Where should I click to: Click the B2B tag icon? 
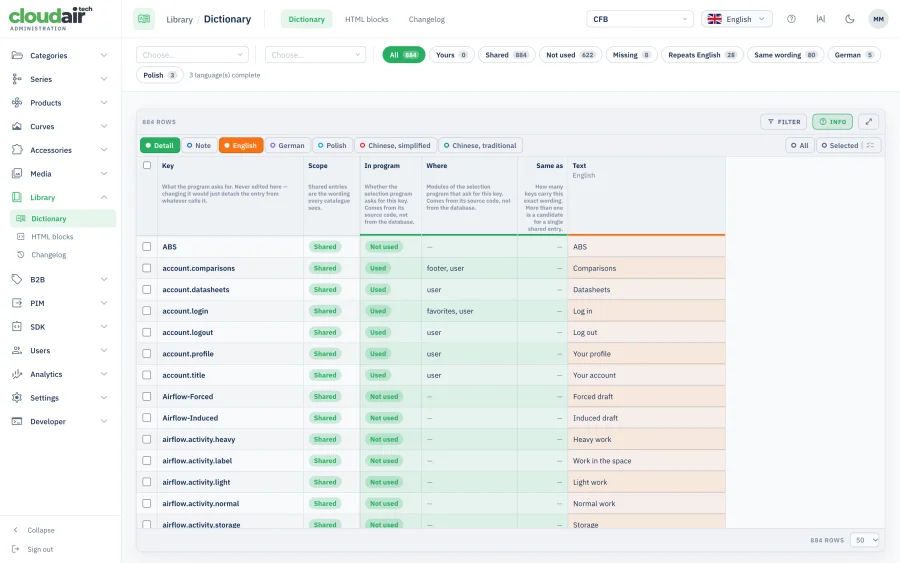(x=17, y=279)
